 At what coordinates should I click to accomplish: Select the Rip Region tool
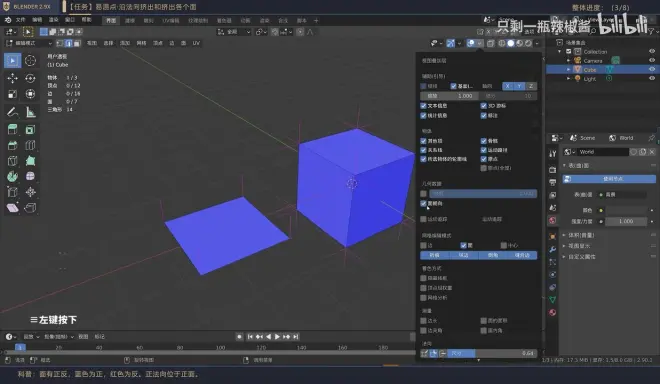(x=30, y=208)
